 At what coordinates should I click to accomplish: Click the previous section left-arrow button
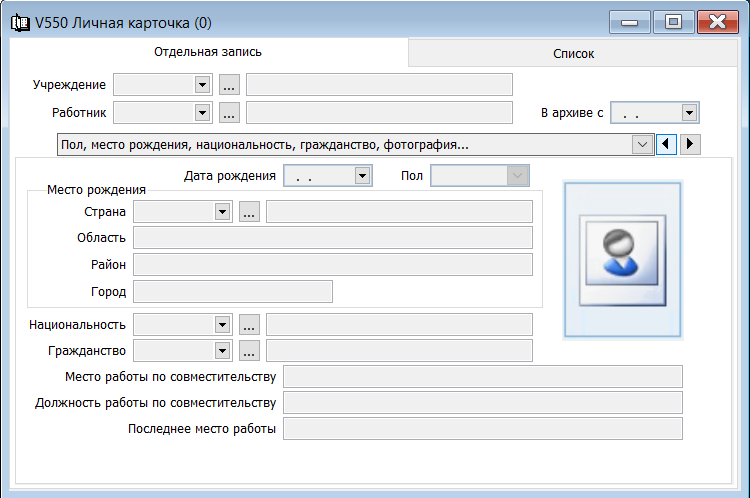pos(667,145)
